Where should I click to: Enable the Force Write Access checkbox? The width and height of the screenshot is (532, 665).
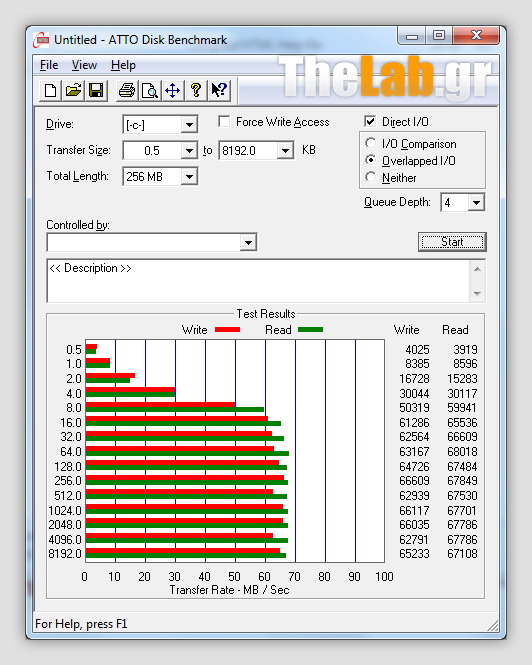(x=224, y=122)
